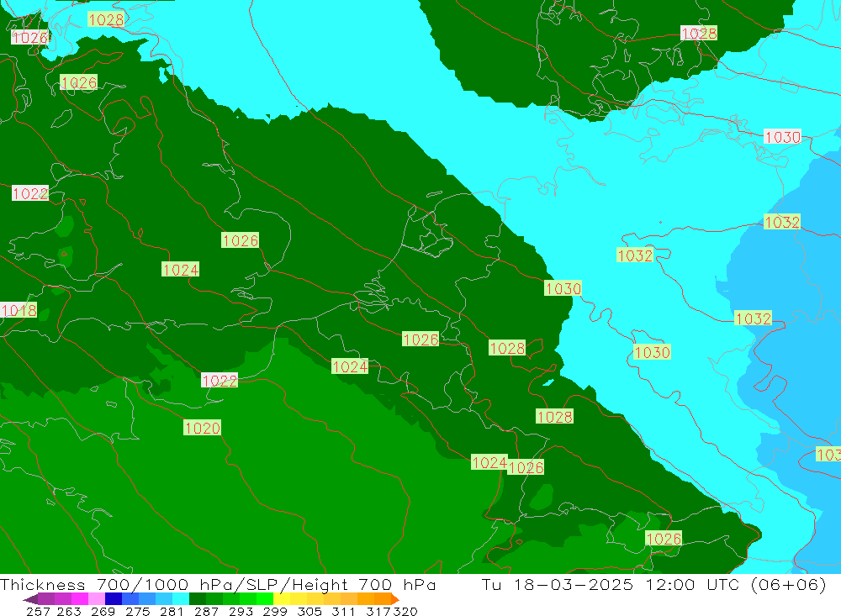Click the legend value 275
This screenshot has height=616, width=841.
137,611
